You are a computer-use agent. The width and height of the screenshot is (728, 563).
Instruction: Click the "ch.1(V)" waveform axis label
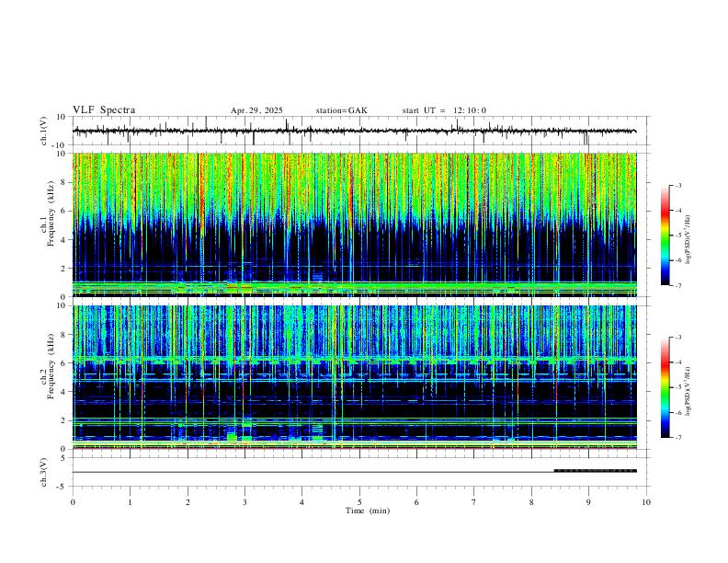pos(44,131)
